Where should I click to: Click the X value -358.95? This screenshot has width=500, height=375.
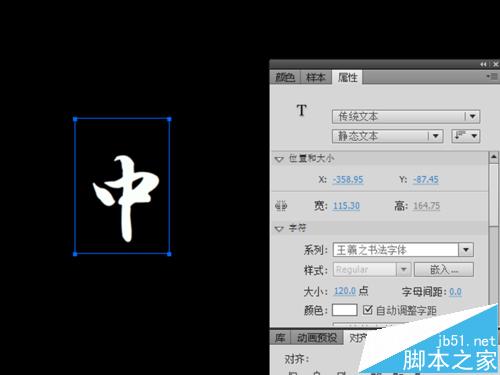348,180
